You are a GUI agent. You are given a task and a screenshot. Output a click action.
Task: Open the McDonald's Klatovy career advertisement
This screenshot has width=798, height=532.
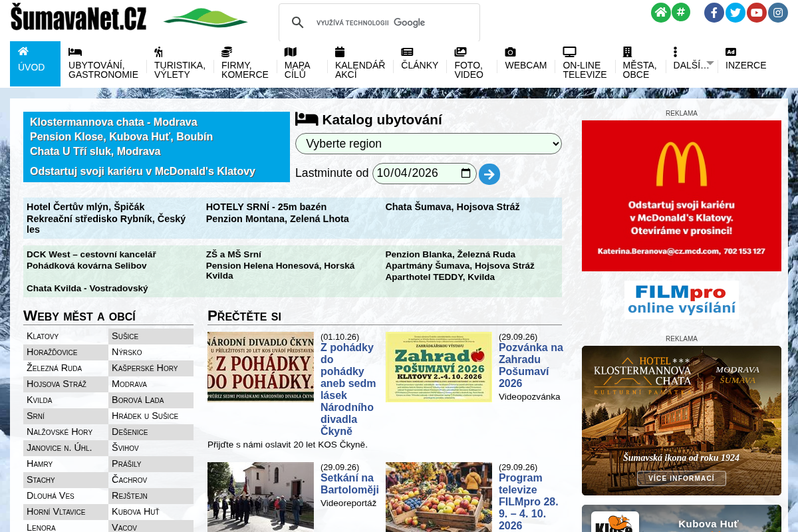click(x=682, y=196)
